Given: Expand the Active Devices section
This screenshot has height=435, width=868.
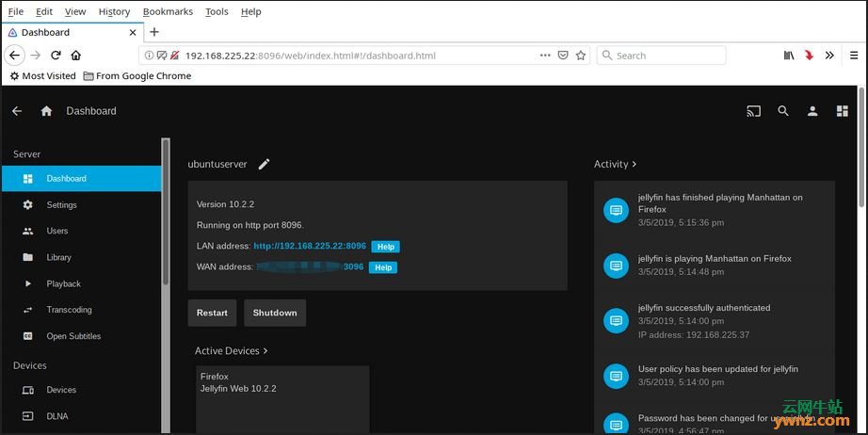Looking at the screenshot, I should pyautogui.click(x=231, y=351).
